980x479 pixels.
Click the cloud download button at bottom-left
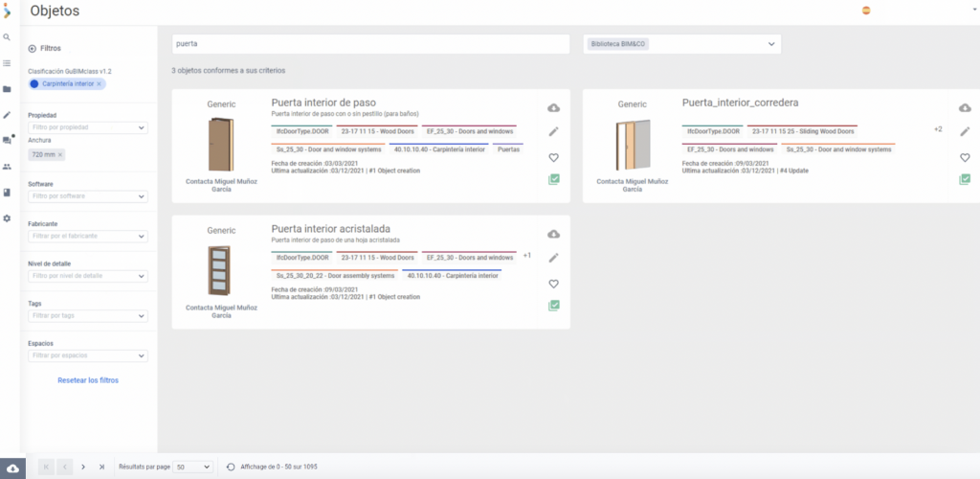click(12, 467)
